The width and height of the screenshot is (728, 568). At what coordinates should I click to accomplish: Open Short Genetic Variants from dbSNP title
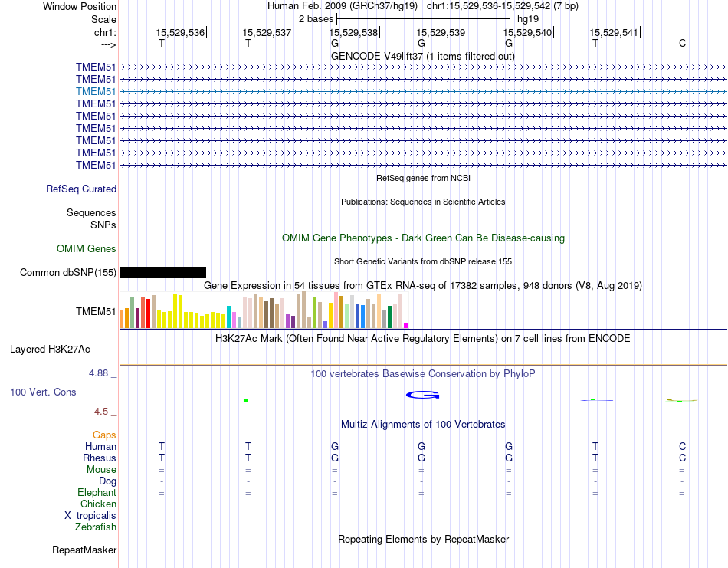pos(423,261)
